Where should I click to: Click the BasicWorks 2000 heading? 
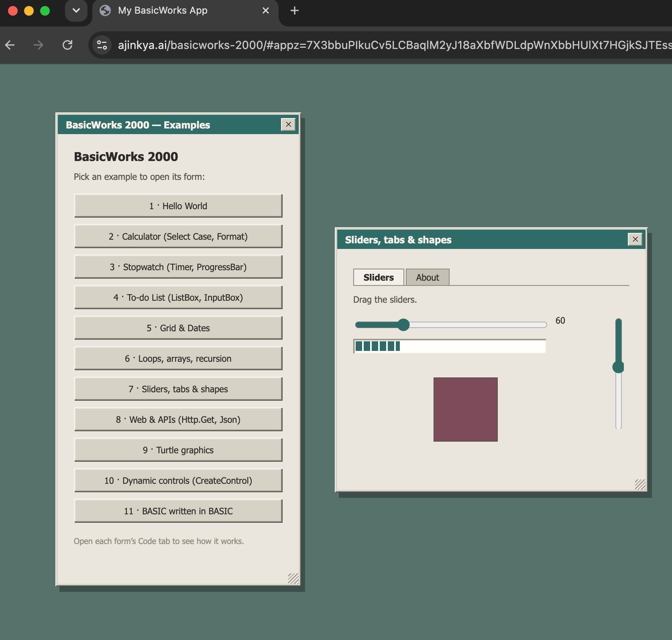point(126,157)
